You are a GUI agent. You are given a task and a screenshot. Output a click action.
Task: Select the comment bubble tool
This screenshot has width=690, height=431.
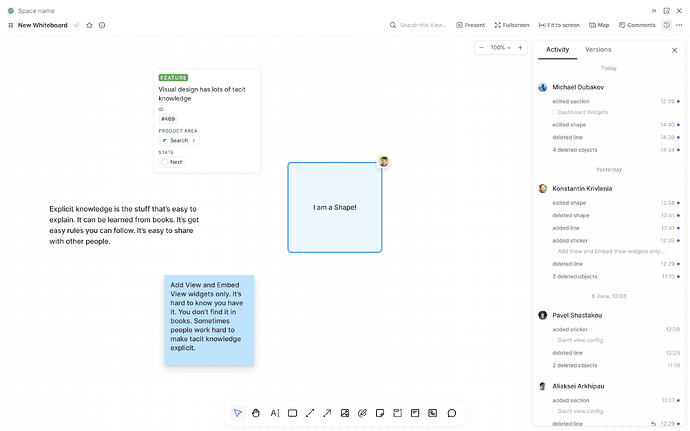452,413
